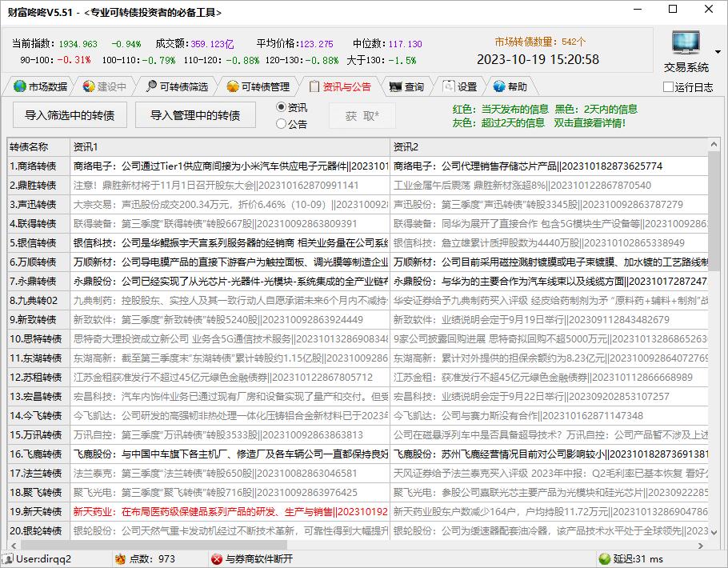This screenshot has height=568, width=728.
Task: Click the 与券商软件断开 status text
Action: click(259, 558)
